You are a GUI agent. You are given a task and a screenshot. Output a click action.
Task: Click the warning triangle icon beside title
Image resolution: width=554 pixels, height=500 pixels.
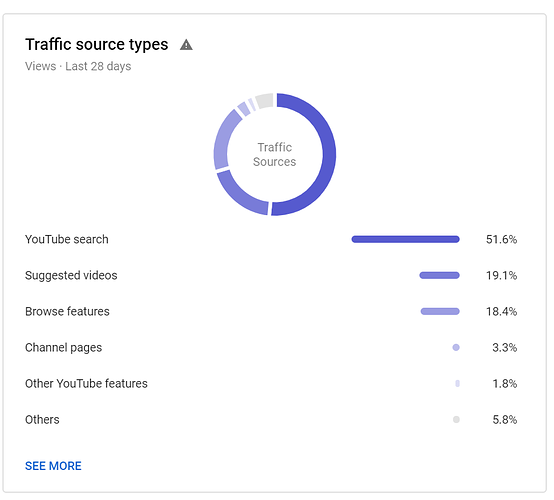(186, 45)
